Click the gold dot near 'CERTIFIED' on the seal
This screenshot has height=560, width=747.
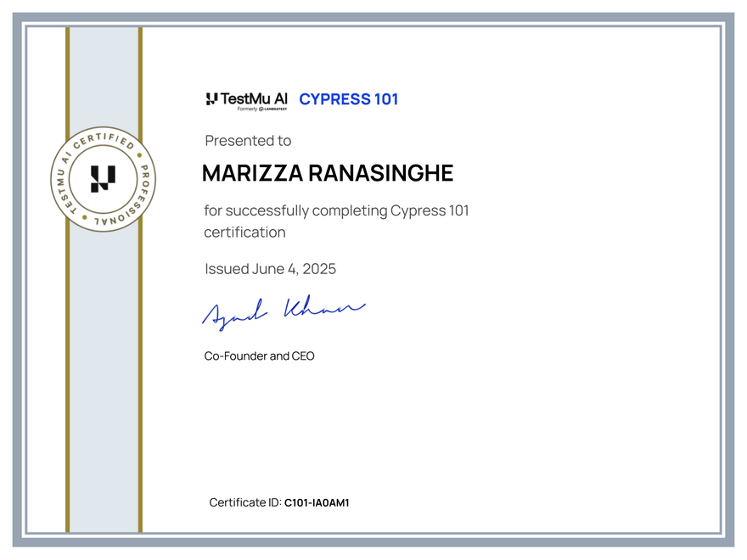(x=139, y=154)
